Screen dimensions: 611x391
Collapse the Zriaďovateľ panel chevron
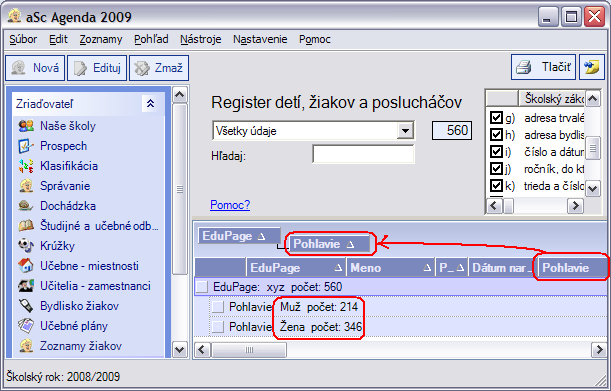pyautogui.click(x=150, y=103)
